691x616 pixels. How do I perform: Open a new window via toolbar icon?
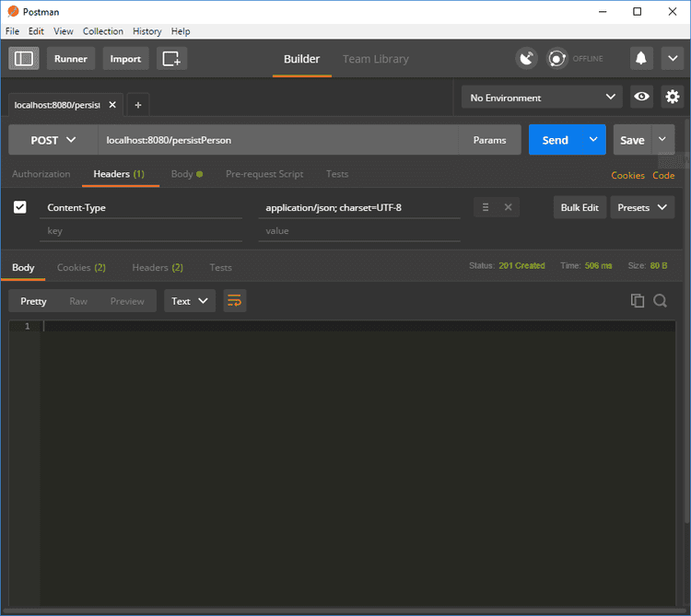(171, 59)
